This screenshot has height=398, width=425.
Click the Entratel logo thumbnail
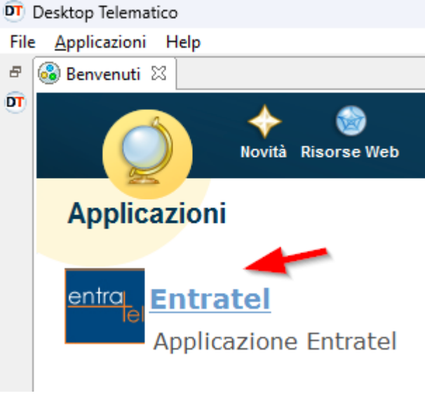(x=105, y=306)
